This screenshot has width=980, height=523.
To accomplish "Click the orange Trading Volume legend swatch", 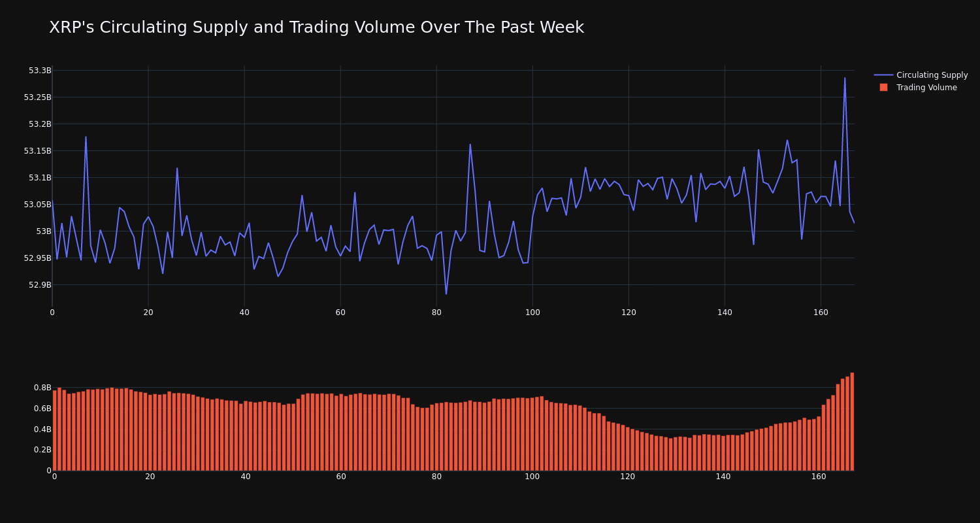I will 883,88.
